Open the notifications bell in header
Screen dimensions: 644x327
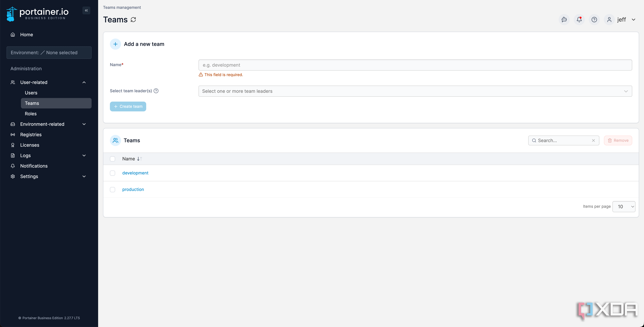579,19
